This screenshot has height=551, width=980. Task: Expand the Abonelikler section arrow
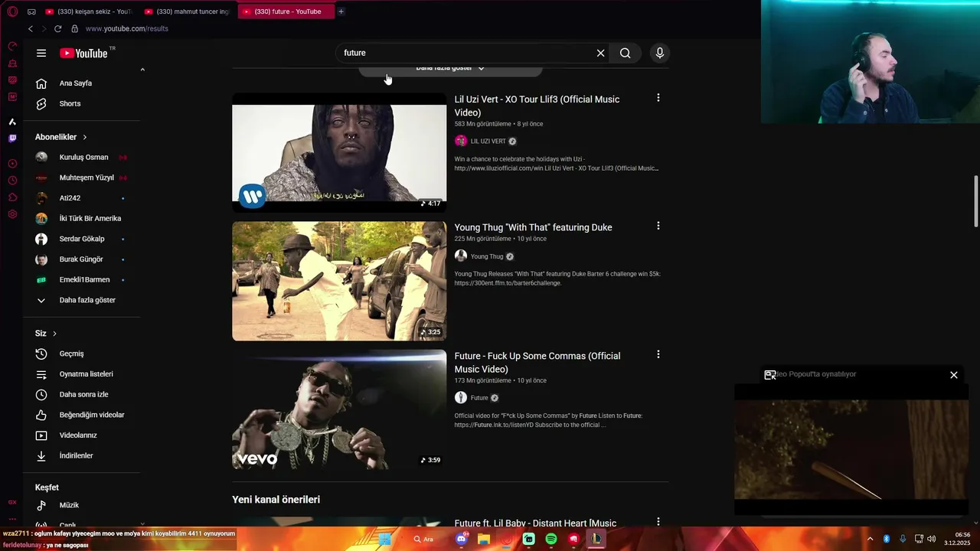[x=84, y=137]
